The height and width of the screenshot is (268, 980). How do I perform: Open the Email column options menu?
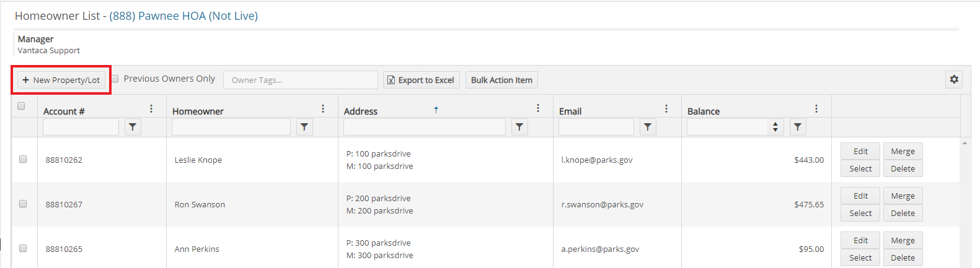[x=666, y=109]
